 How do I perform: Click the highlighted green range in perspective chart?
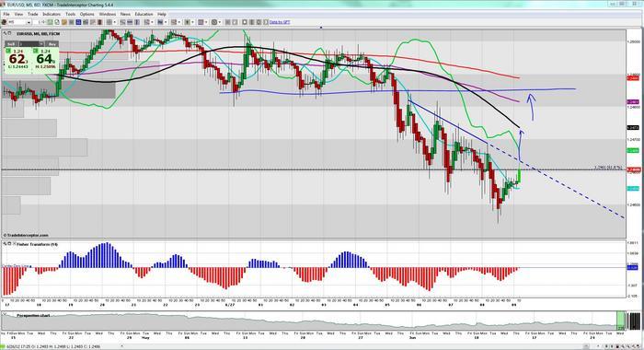click(621, 321)
